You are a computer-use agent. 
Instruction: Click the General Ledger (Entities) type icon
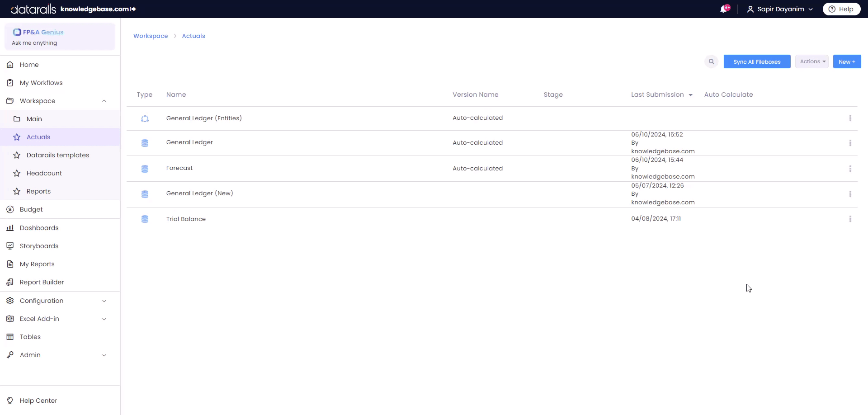(x=145, y=118)
